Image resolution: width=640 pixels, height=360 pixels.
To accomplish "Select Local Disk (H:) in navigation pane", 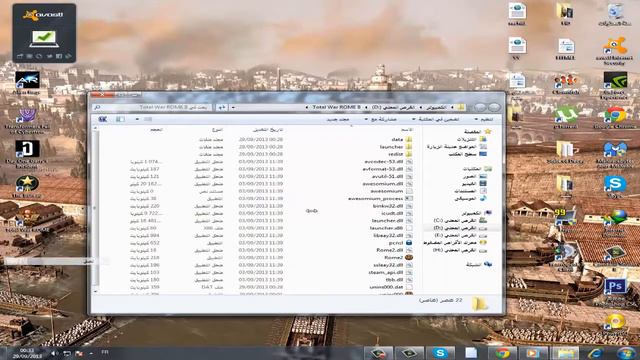I will coord(460,250).
